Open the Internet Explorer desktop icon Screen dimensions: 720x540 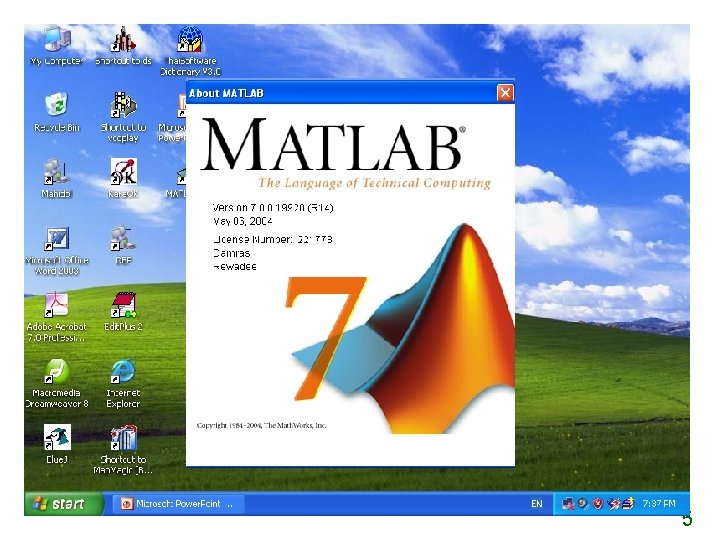123,383
